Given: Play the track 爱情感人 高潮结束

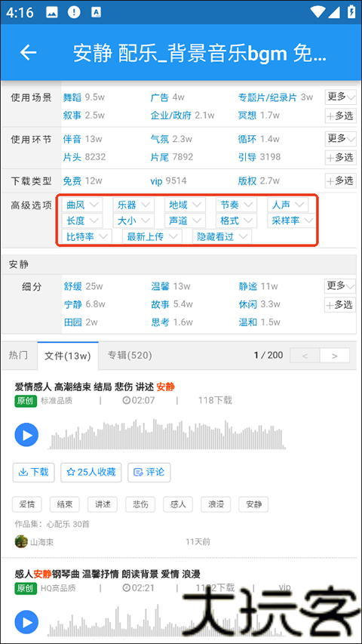Looking at the screenshot, I should pos(26,435).
